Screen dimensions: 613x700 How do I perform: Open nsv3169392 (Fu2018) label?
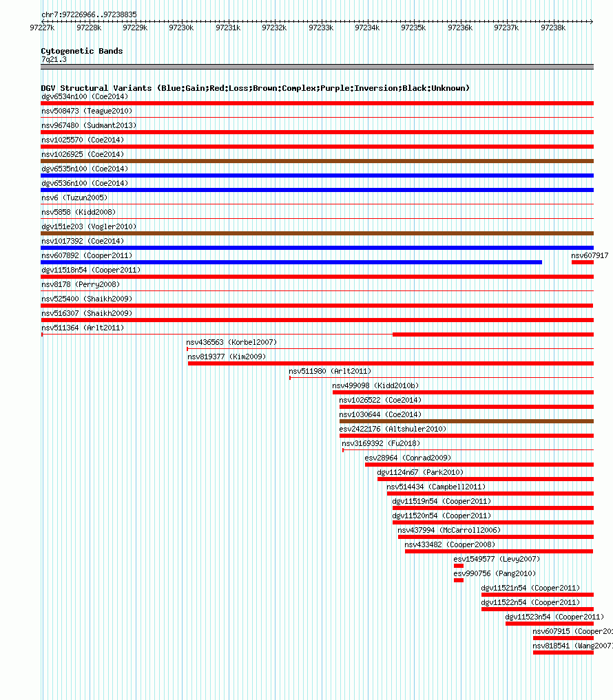[381, 443]
